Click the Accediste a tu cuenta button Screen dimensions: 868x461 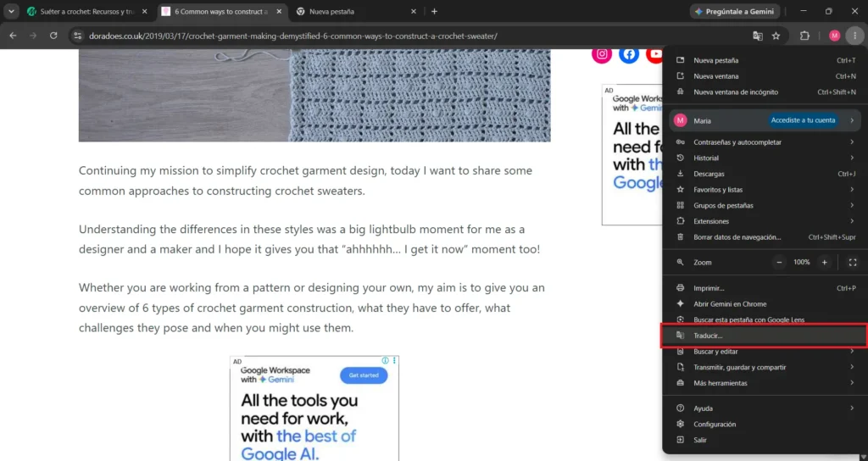(803, 120)
